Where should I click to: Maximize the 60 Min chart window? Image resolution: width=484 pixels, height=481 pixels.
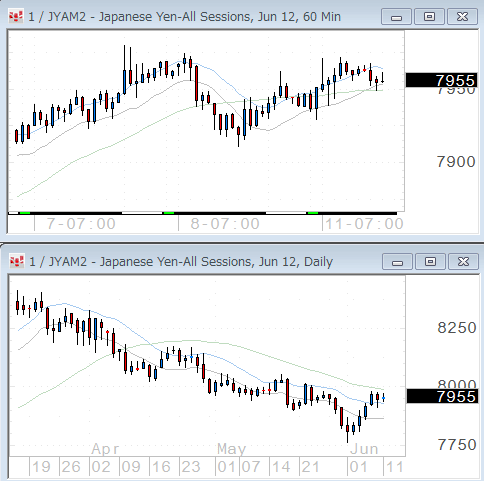tap(429, 17)
